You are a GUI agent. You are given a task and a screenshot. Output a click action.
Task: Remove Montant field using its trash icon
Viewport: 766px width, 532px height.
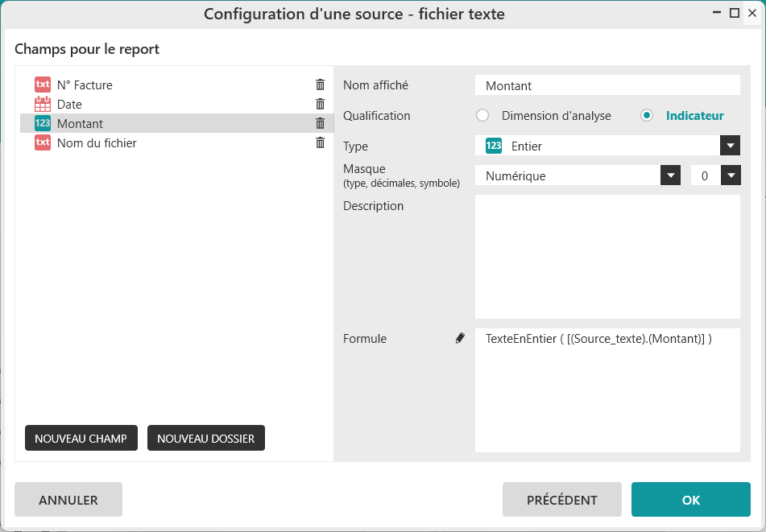point(320,123)
